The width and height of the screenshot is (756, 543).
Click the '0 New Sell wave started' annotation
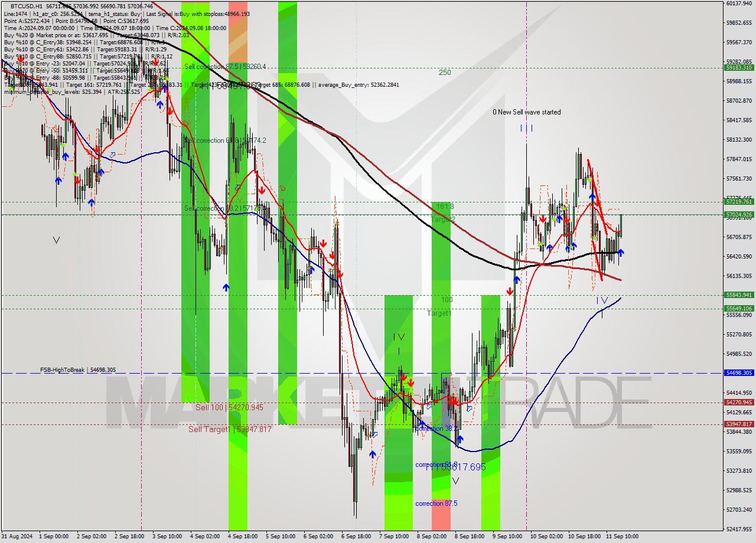pyautogui.click(x=527, y=112)
